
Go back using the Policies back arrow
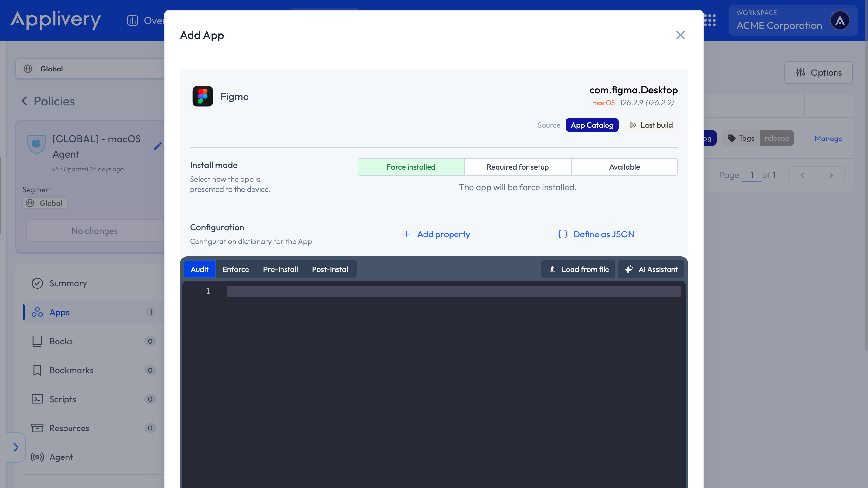click(x=24, y=101)
